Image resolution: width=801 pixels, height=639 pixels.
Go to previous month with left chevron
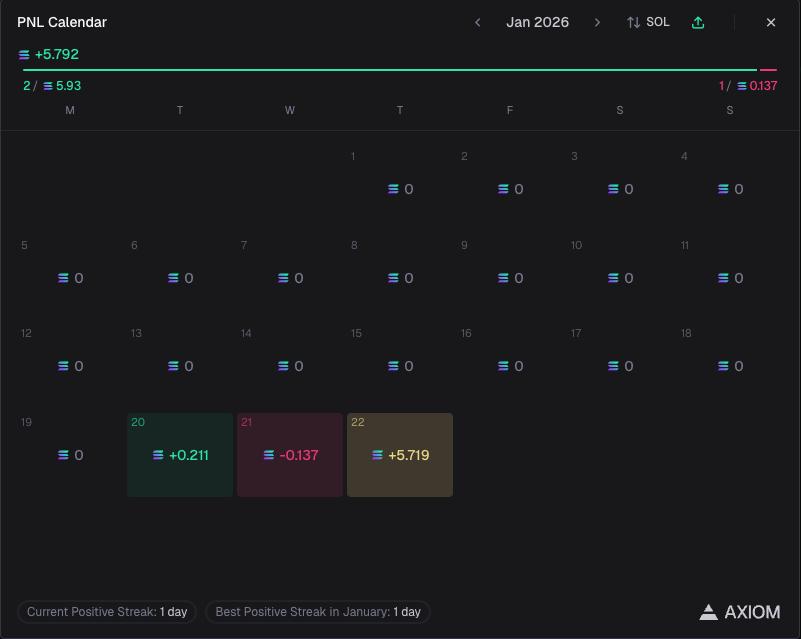click(x=478, y=22)
